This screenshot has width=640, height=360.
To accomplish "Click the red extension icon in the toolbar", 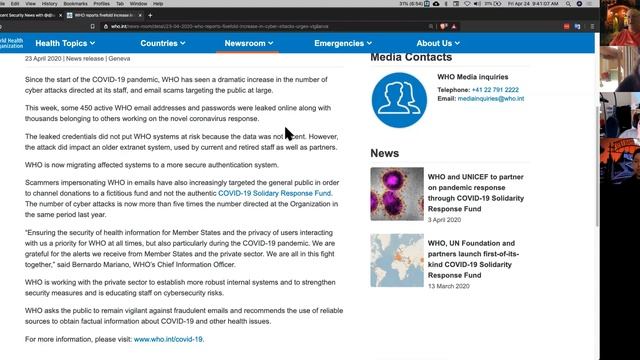I will (567, 27).
